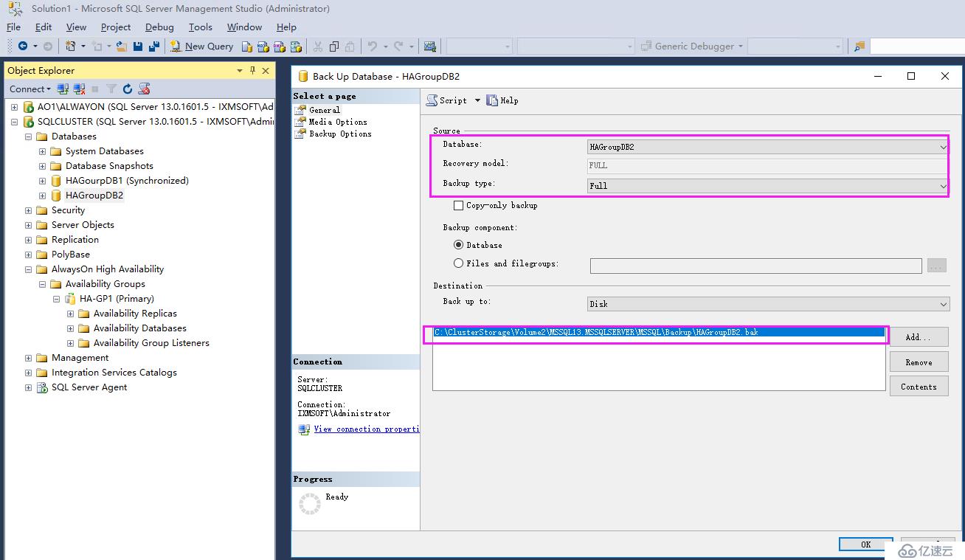Pin the Object Explorer panel with auto-hide

(252, 70)
